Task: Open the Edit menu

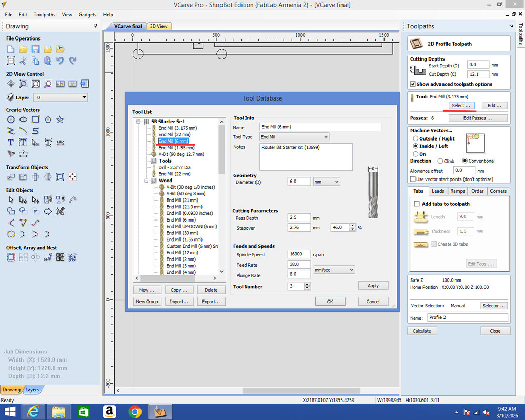Action: tap(23, 15)
